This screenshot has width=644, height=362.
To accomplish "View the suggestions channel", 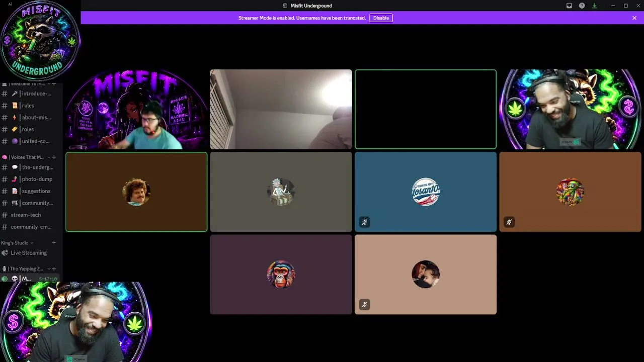I will click(31, 191).
